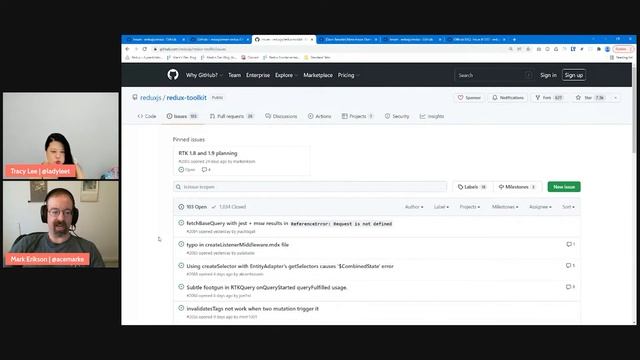Screen dimensions: 640x360
Task: Click the comment icon on the typo issue
Action: pyautogui.click(x=570, y=244)
